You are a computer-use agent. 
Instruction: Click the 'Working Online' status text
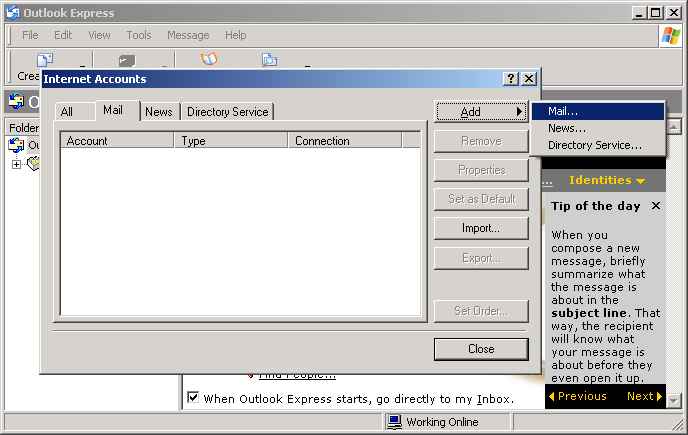click(442, 422)
